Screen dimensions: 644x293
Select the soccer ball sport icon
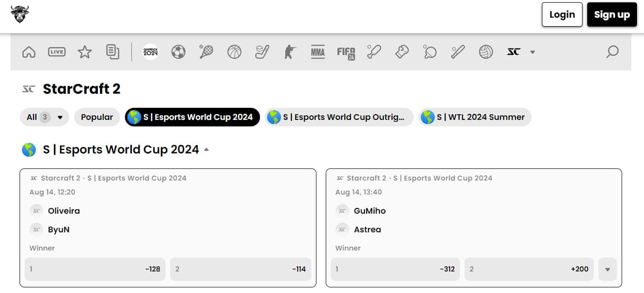tap(178, 52)
